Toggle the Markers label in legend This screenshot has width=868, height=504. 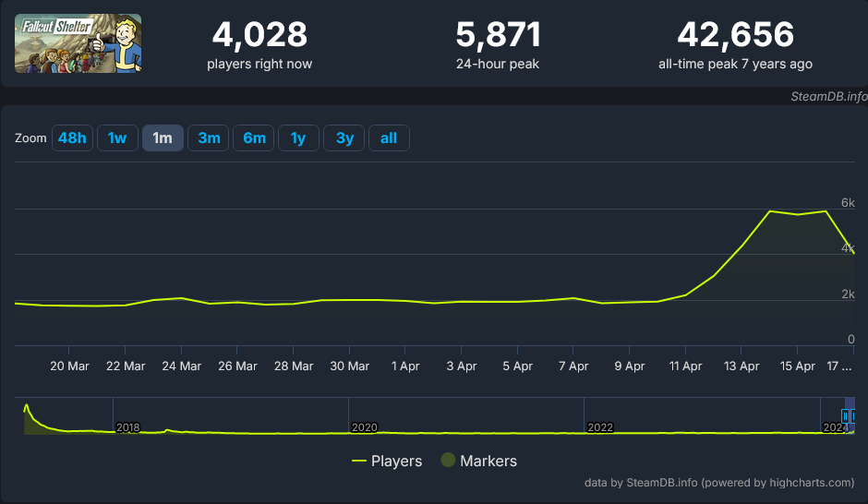coord(488,461)
